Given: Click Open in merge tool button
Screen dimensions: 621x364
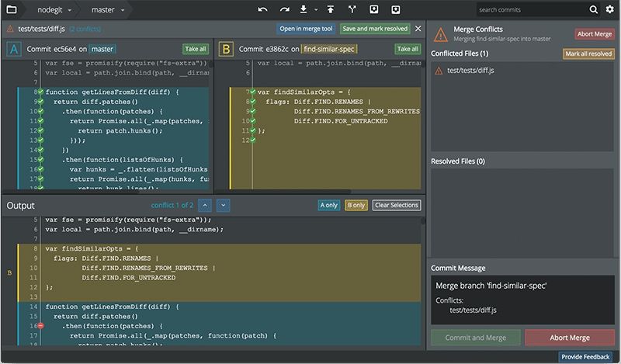Looking at the screenshot, I should 306,29.
